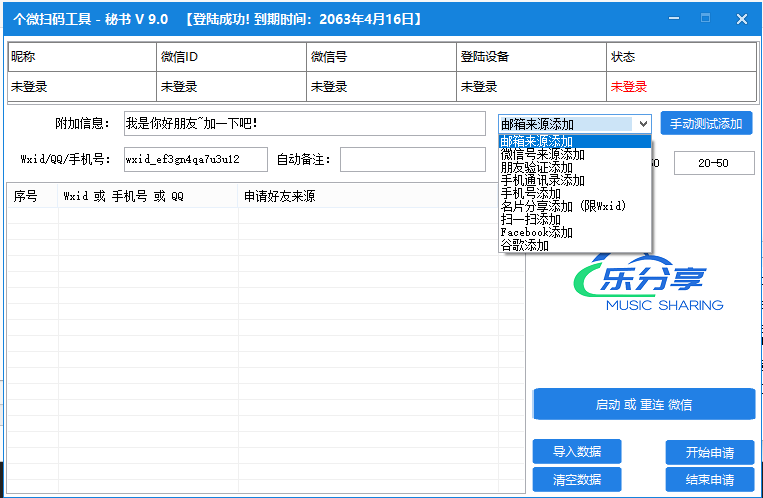Focus the 附加信息 message text field
Image resolution: width=763 pixels, height=498 pixels.
point(303,124)
